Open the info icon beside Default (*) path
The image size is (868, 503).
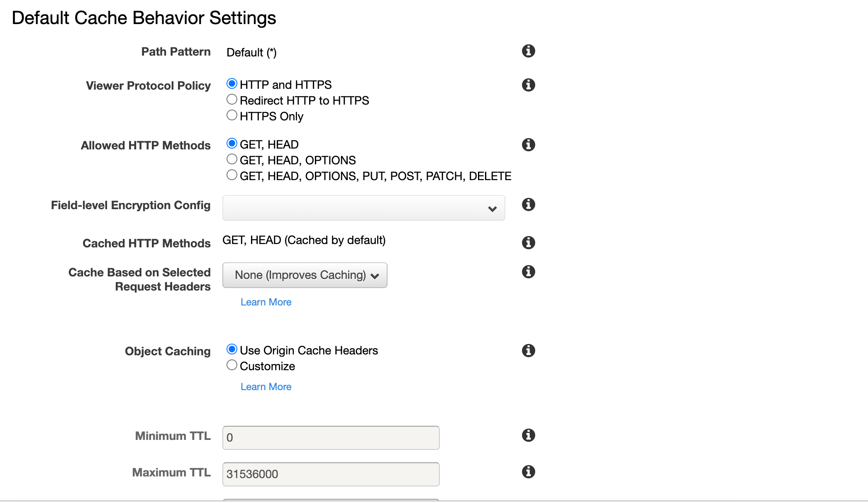[528, 51]
